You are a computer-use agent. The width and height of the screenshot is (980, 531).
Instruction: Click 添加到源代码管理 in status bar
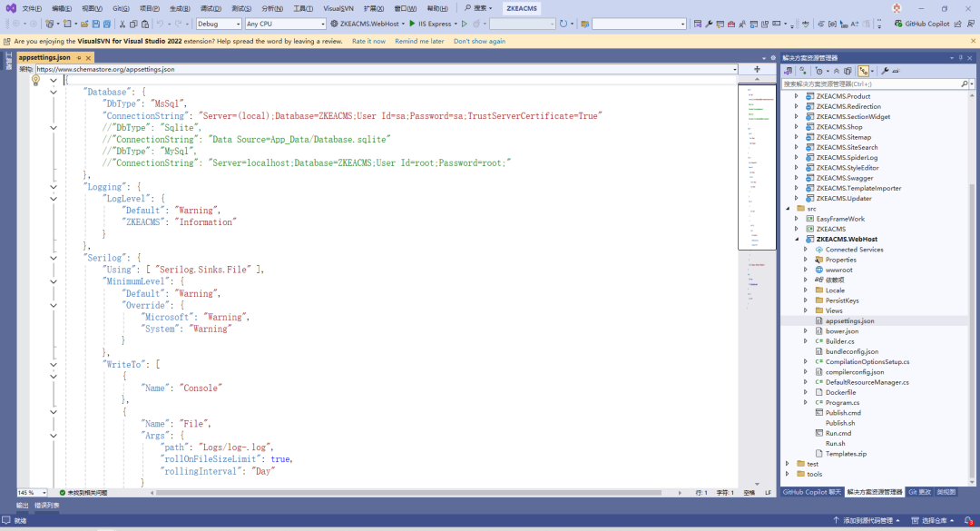click(867, 520)
